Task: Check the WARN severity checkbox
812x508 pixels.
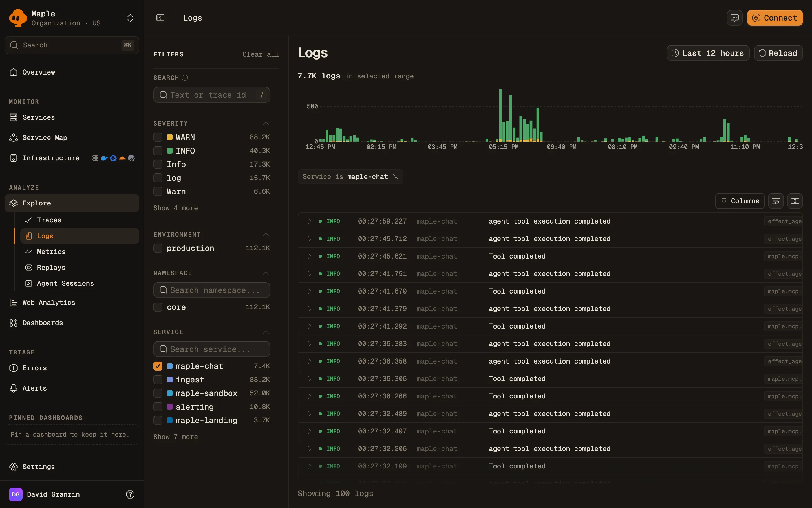Action: (158, 137)
